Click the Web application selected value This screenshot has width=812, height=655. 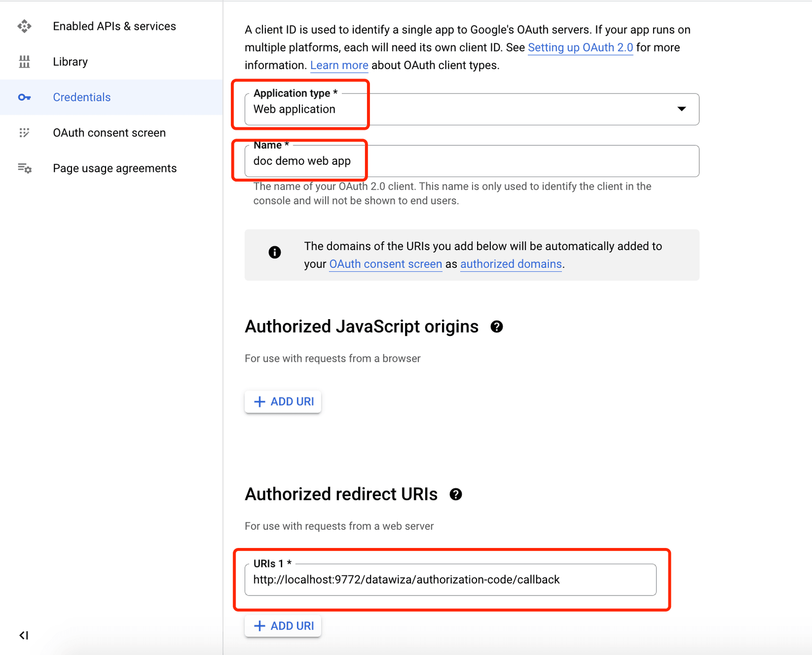point(294,109)
